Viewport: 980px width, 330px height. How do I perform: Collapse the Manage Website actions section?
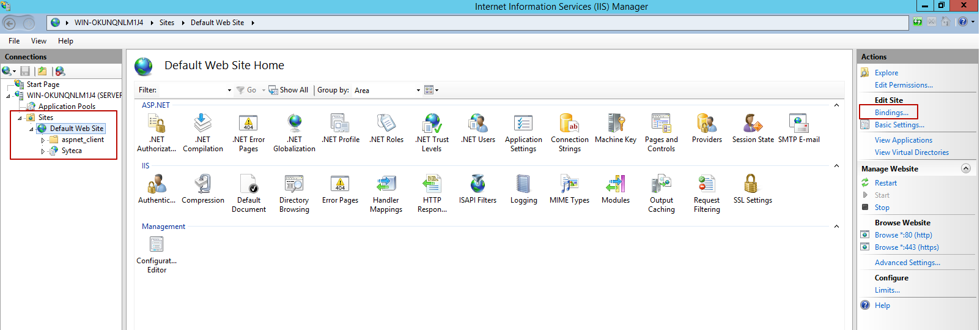[965, 168]
